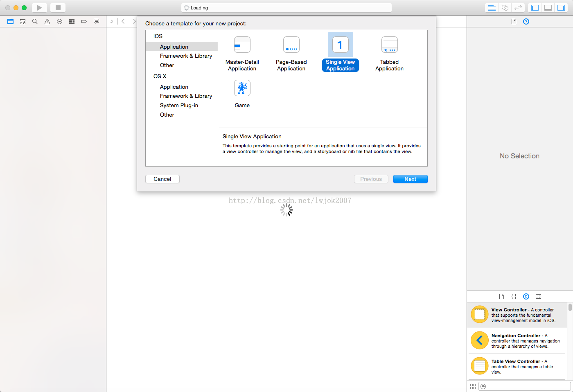573x392 pixels.
Task: Open the Issue navigator warning icon
Action: pos(47,22)
